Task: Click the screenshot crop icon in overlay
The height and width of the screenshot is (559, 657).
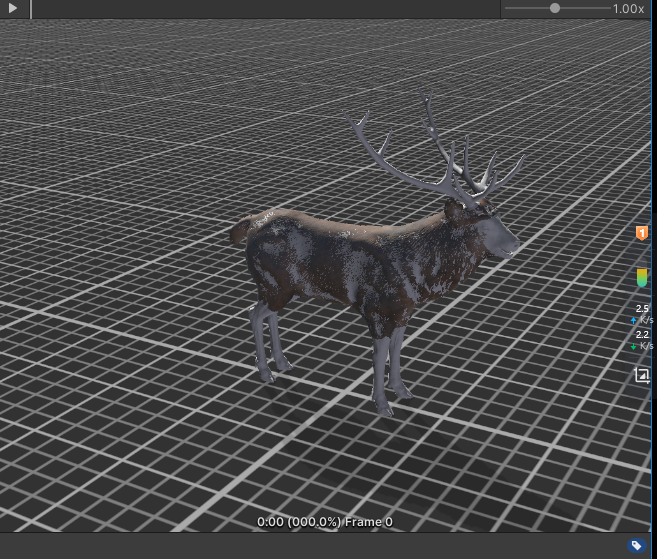Action: coord(641,375)
